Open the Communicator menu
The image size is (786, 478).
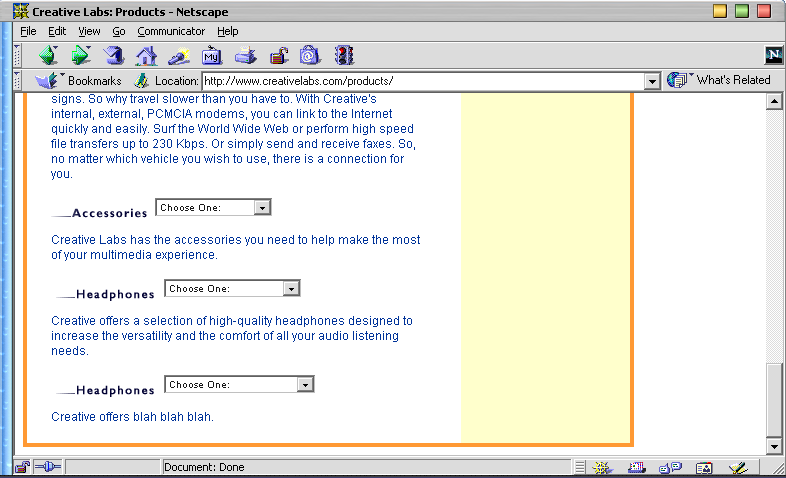pyautogui.click(x=171, y=31)
